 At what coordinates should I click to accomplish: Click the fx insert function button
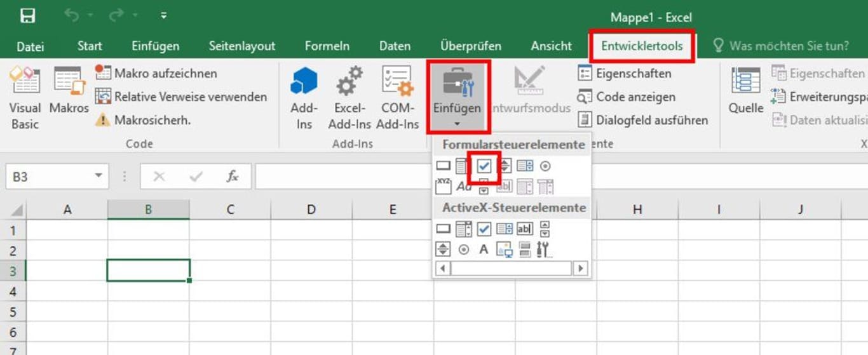(x=232, y=177)
